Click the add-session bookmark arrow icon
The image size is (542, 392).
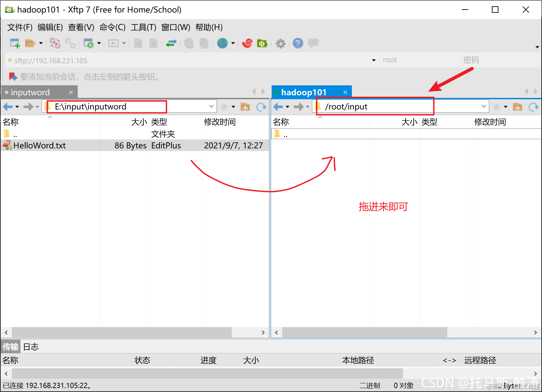point(13,77)
